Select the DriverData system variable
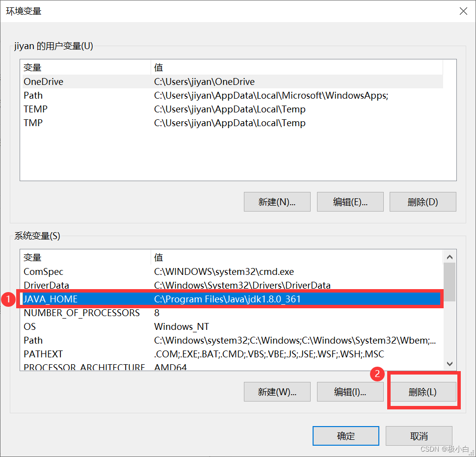Image resolution: width=476 pixels, height=457 pixels. 233,285
